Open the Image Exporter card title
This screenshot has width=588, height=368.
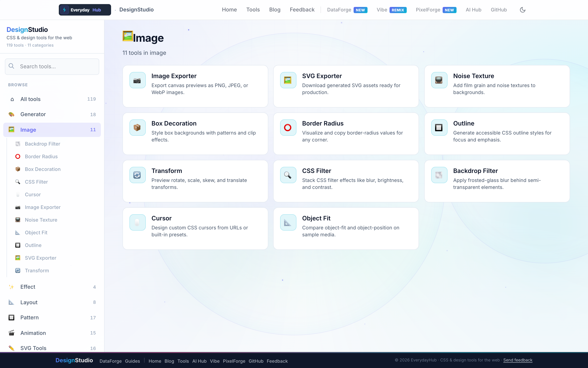pos(174,76)
